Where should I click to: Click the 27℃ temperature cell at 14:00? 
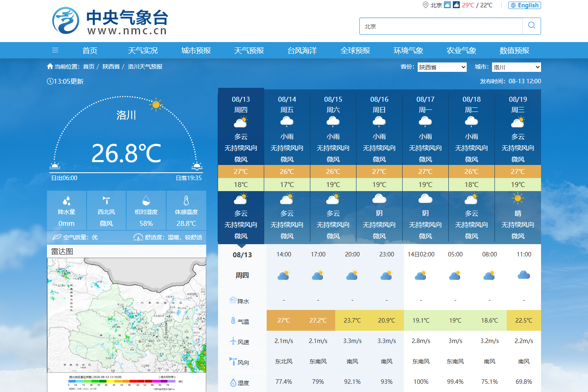click(284, 321)
